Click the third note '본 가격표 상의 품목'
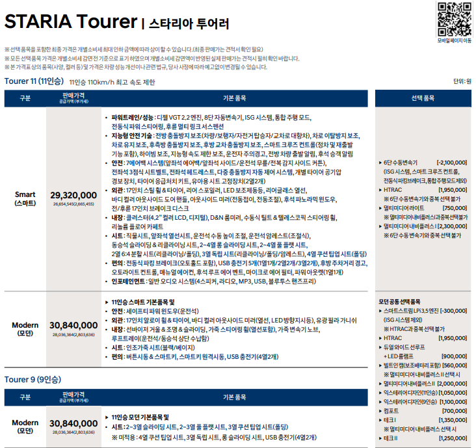 coord(136,67)
